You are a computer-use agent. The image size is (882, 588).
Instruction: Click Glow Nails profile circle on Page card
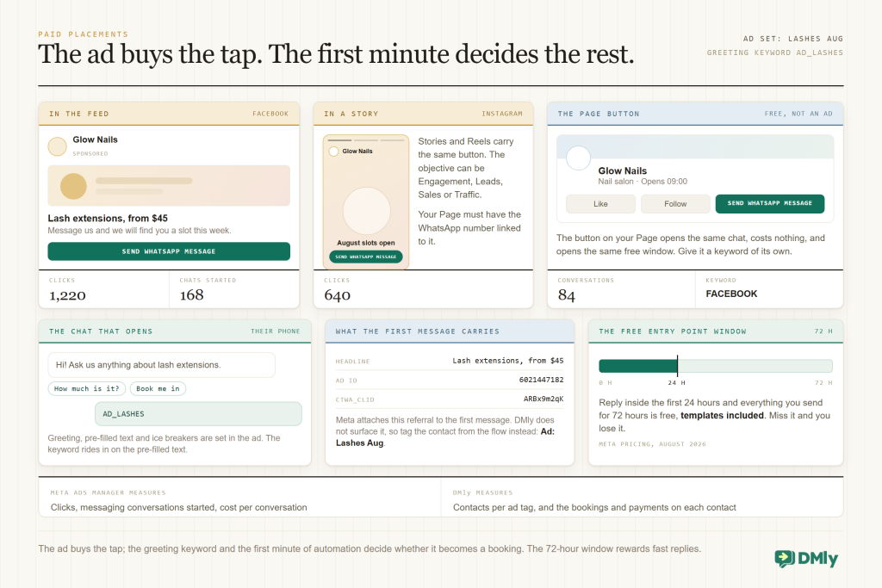(x=578, y=158)
